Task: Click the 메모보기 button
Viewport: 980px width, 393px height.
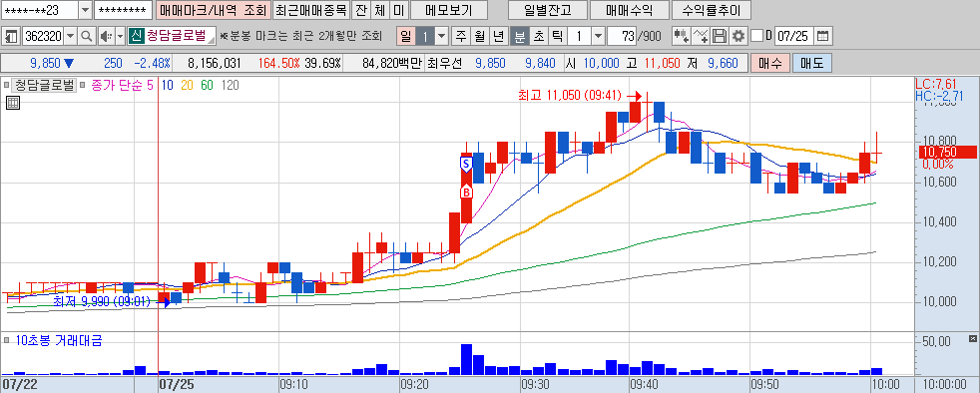Action: pyautogui.click(x=449, y=10)
